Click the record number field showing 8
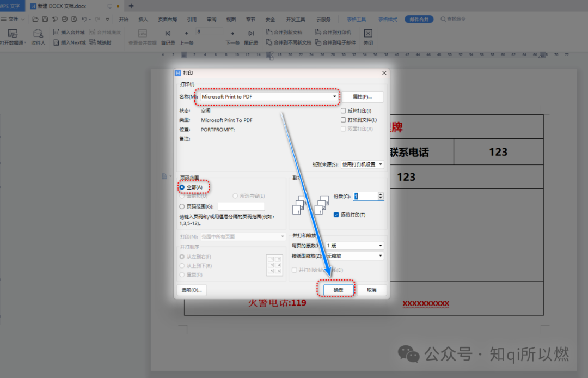 click(209, 32)
